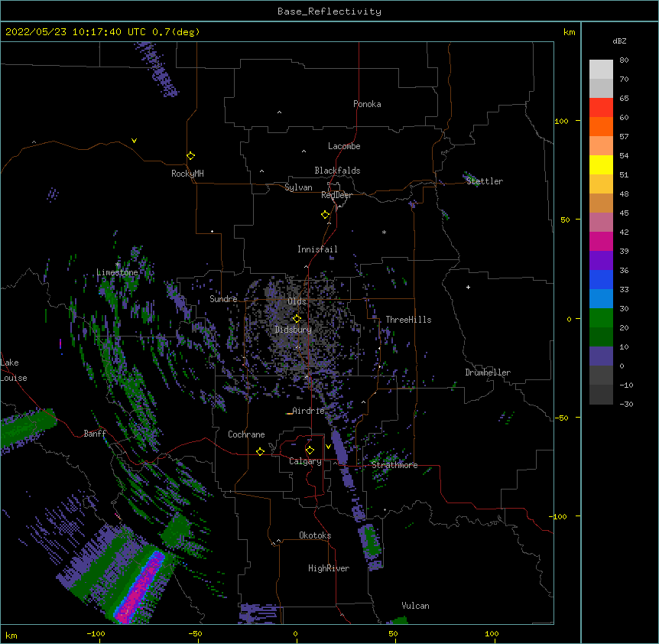Click the yellow diamond marker above Calgary label
Viewport: 659px width, 644px height.
(x=310, y=450)
